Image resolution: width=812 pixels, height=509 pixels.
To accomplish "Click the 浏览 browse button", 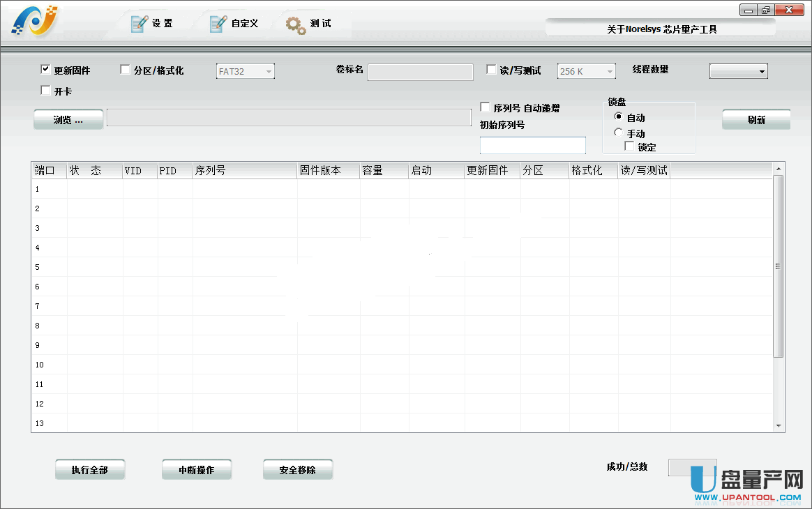I will 68,119.
